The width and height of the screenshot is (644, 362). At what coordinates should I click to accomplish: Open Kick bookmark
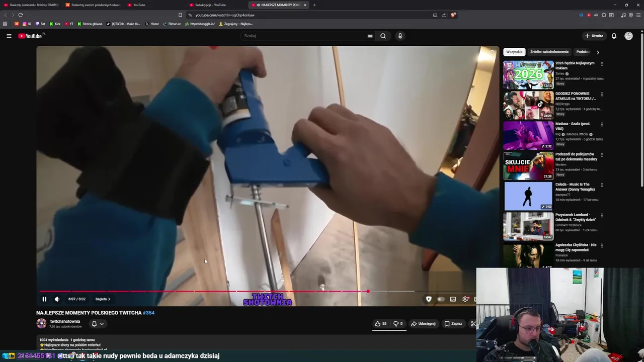[55, 24]
